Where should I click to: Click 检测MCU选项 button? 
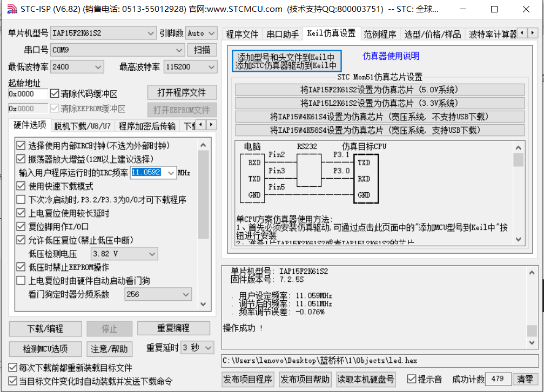coord(45,349)
